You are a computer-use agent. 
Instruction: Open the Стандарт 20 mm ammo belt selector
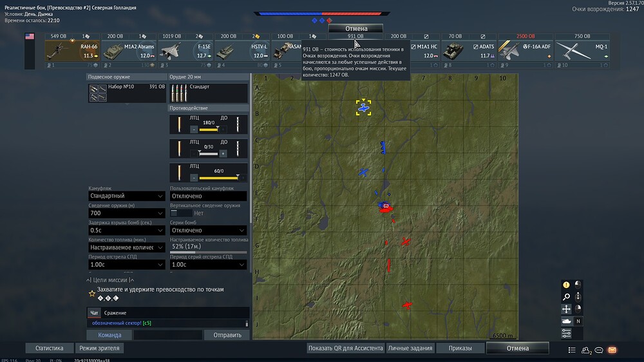point(208,93)
